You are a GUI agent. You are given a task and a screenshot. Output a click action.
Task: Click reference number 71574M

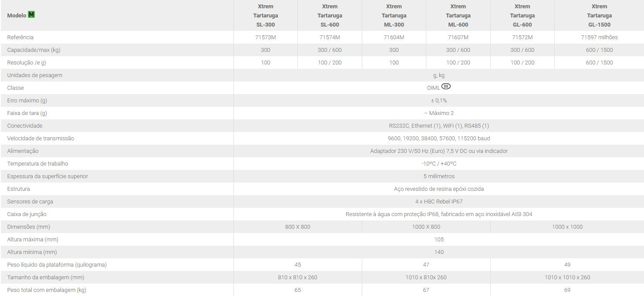tap(330, 37)
